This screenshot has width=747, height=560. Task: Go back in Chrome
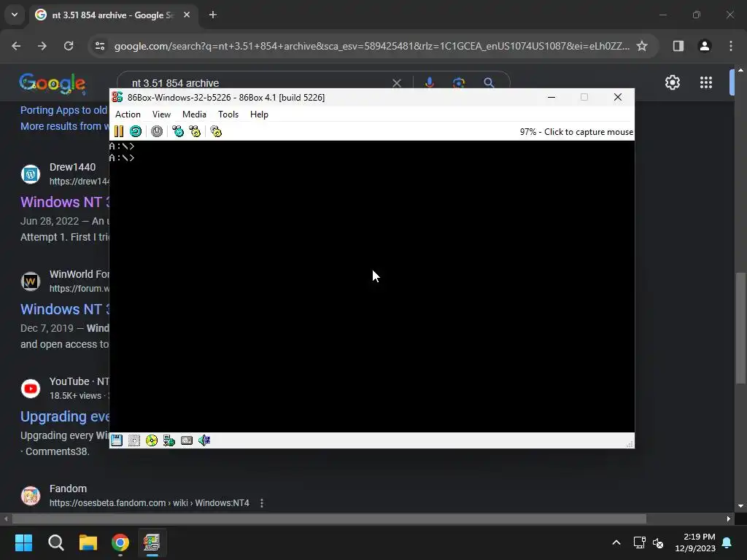pyautogui.click(x=16, y=46)
